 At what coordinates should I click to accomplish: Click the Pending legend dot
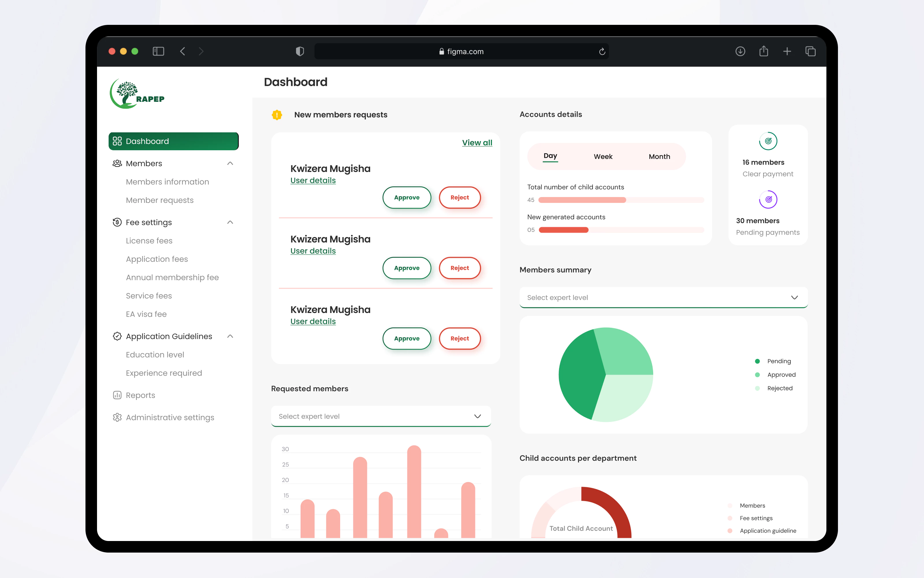pos(757,361)
